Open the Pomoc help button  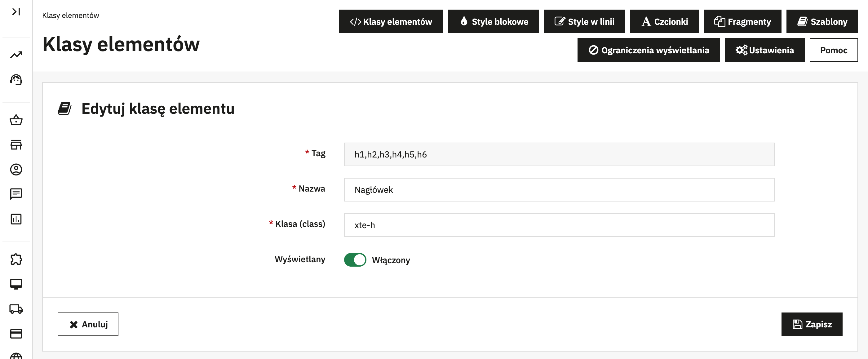[x=833, y=50]
